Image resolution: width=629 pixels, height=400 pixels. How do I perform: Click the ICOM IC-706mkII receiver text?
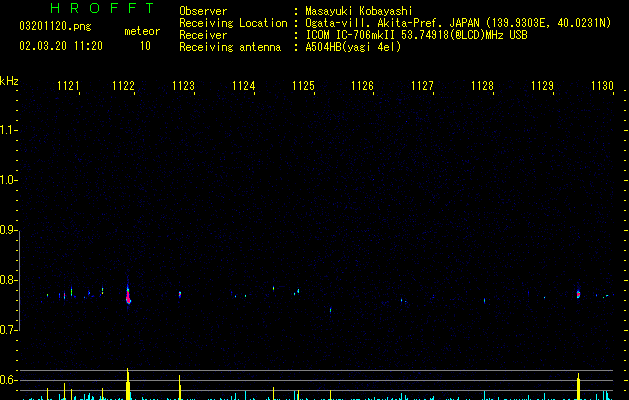[x=416, y=35]
